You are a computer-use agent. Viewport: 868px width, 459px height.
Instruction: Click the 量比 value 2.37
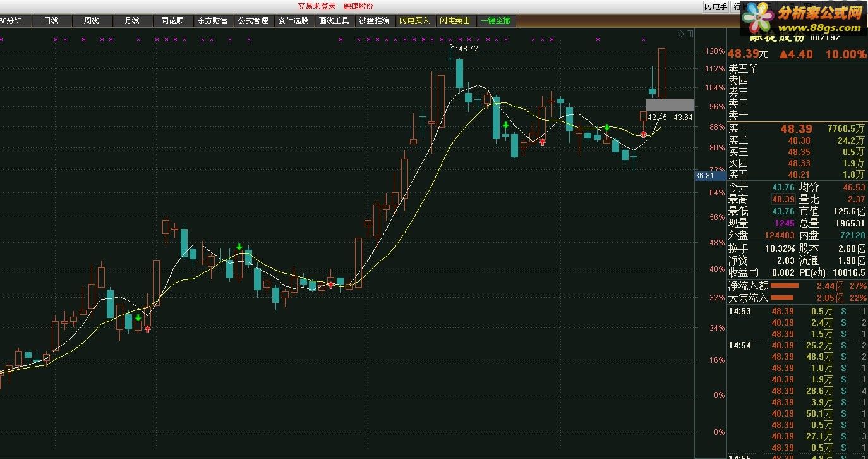857,199
